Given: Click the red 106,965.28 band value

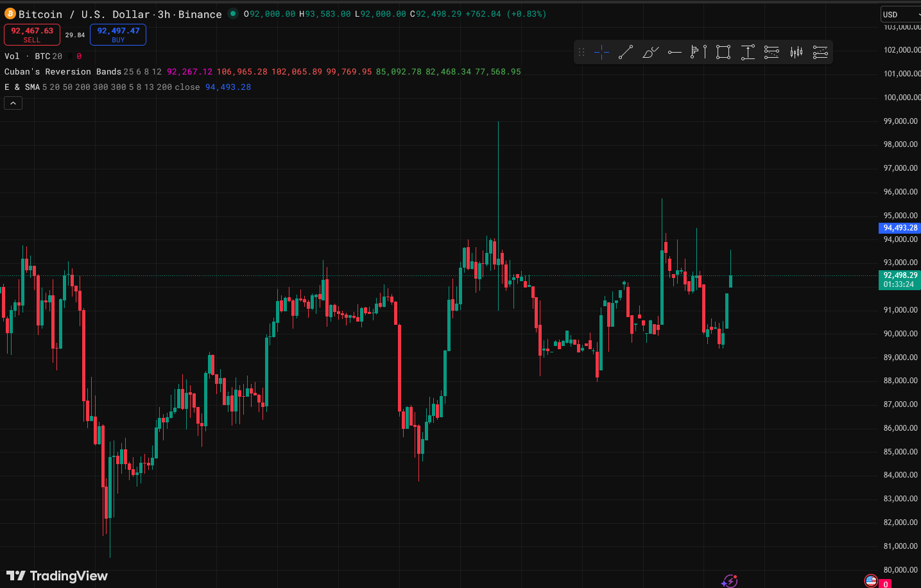Looking at the screenshot, I should click(x=242, y=72).
